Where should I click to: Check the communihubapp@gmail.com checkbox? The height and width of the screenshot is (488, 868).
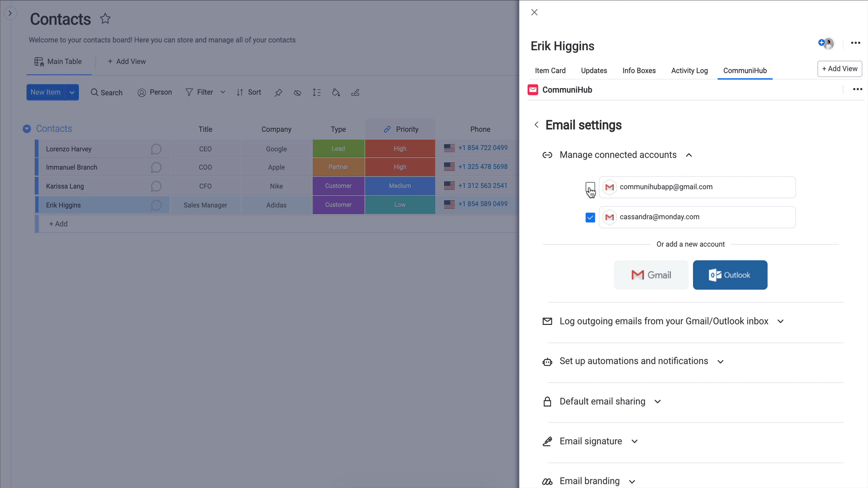[590, 187]
